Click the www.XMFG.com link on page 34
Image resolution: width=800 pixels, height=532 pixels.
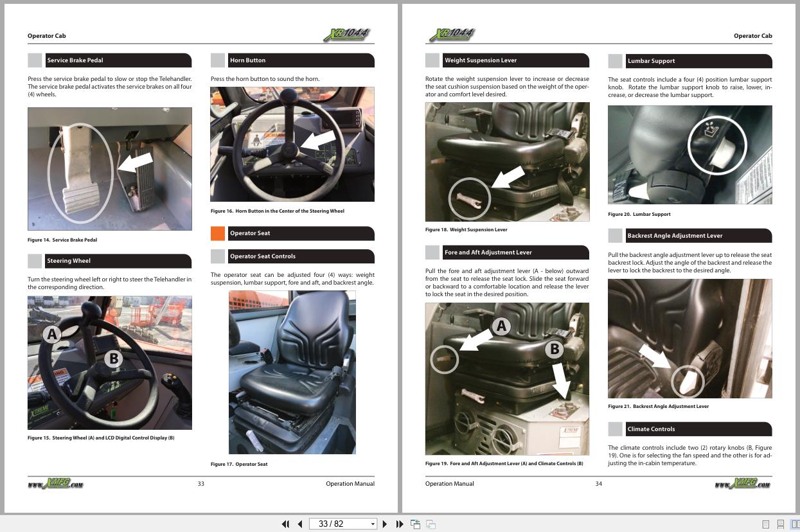tap(743, 484)
